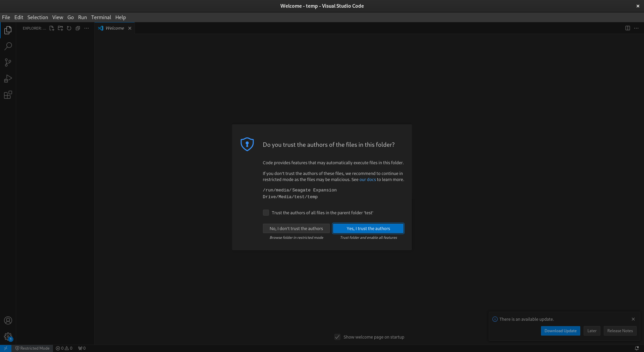Open Explorer views and more actions ellipsis
The width and height of the screenshot is (644, 352).
click(87, 28)
